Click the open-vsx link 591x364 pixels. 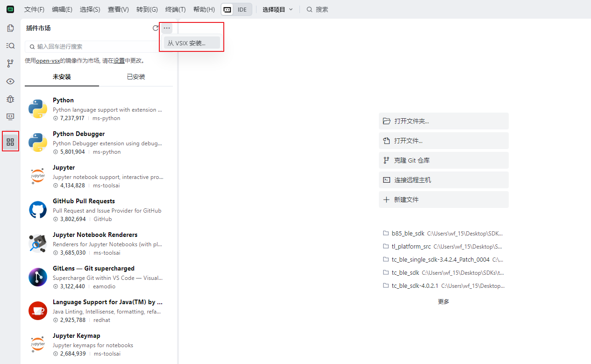click(x=48, y=61)
